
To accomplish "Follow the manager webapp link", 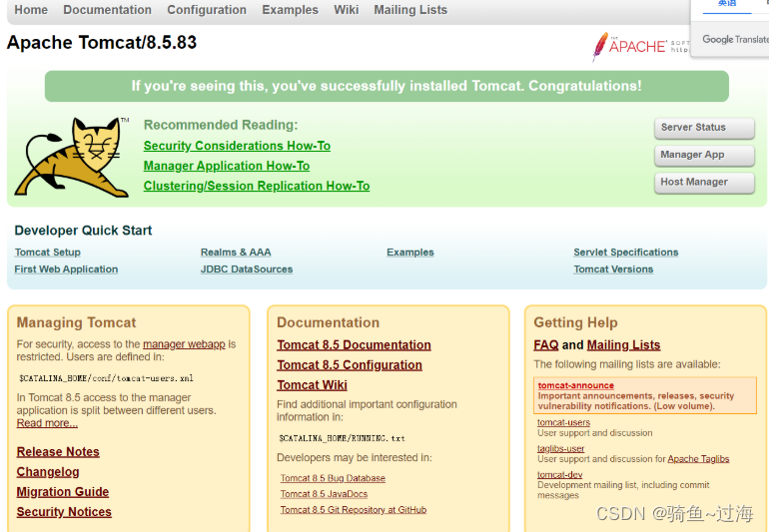I will [184, 344].
